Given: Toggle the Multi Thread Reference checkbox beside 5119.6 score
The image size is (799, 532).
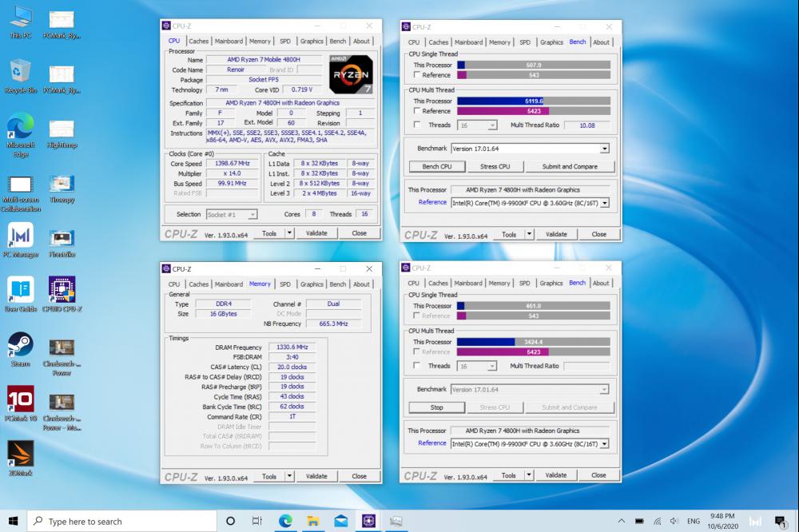Looking at the screenshot, I should pyautogui.click(x=417, y=110).
